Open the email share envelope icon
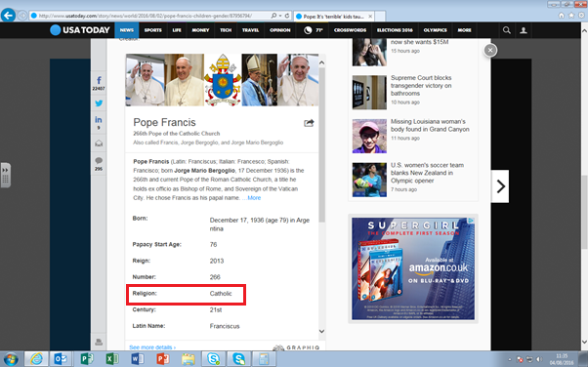 [99, 143]
